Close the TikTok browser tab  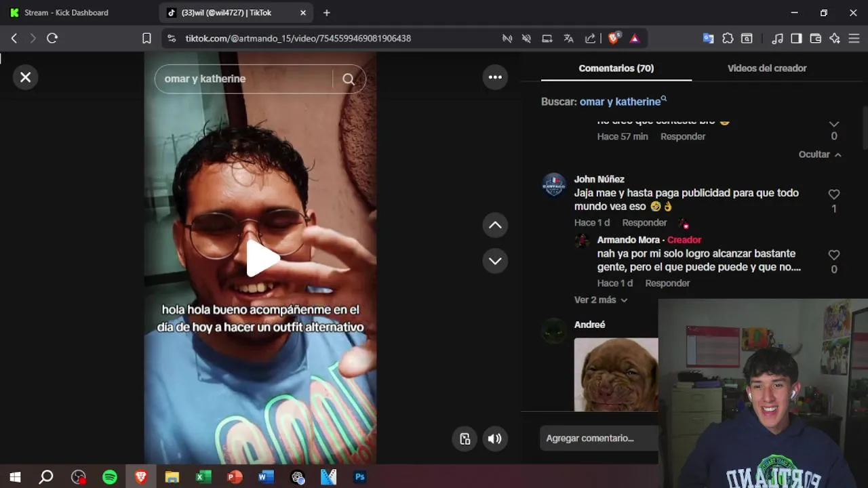303,13
